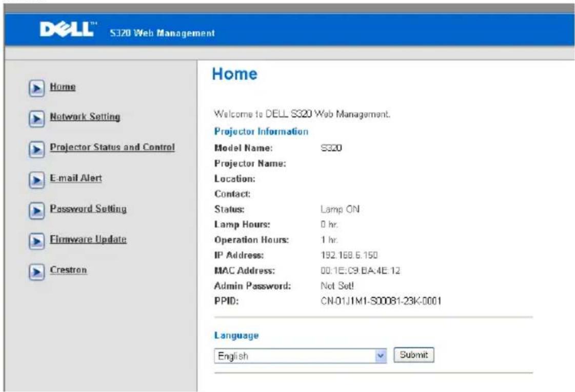The height and width of the screenshot is (392, 575).
Task: Click the PPID value CN-01J1M1-S00081-23K-0001
Action: click(381, 301)
